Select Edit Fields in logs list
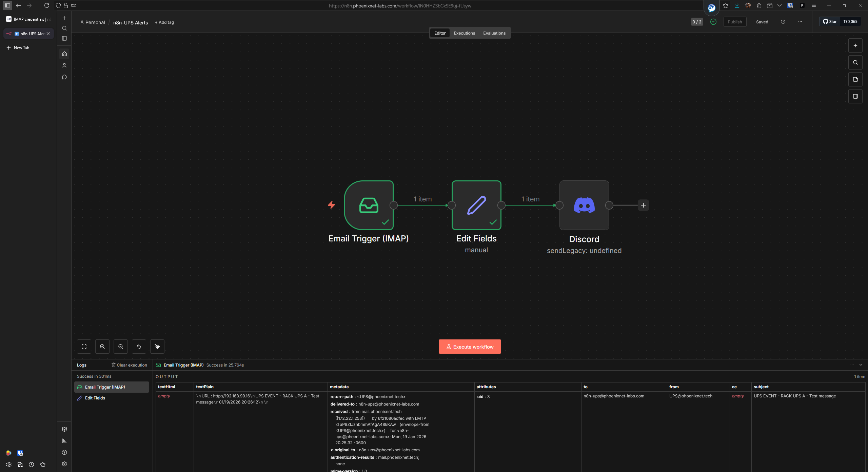 pos(95,398)
